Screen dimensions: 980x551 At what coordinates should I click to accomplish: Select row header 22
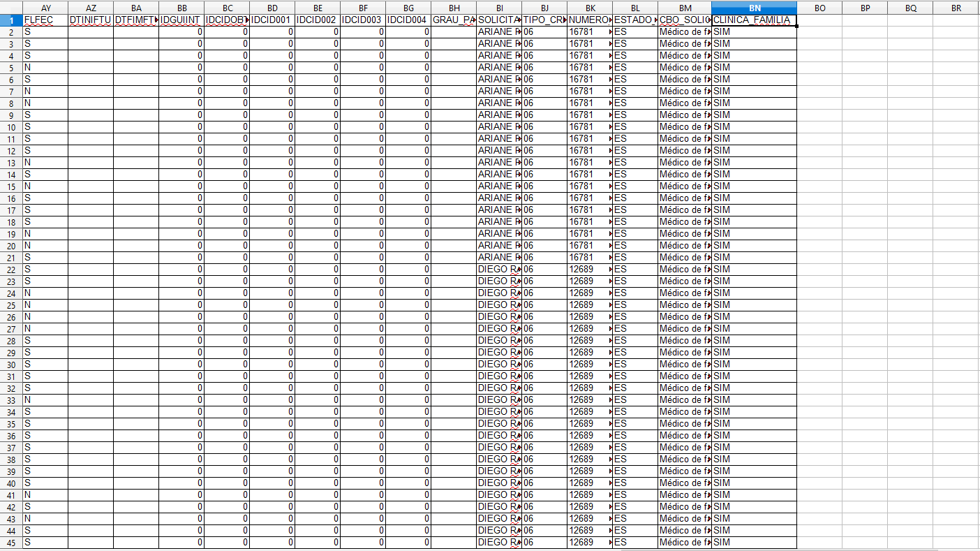click(x=11, y=270)
